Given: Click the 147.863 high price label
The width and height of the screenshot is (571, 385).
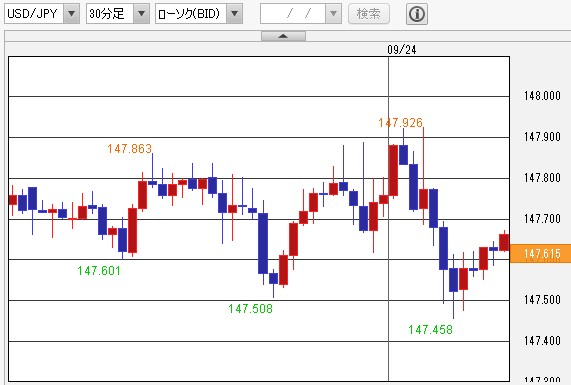Looking at the screenshot, I should pyautogui.click(x=129, y=149).
